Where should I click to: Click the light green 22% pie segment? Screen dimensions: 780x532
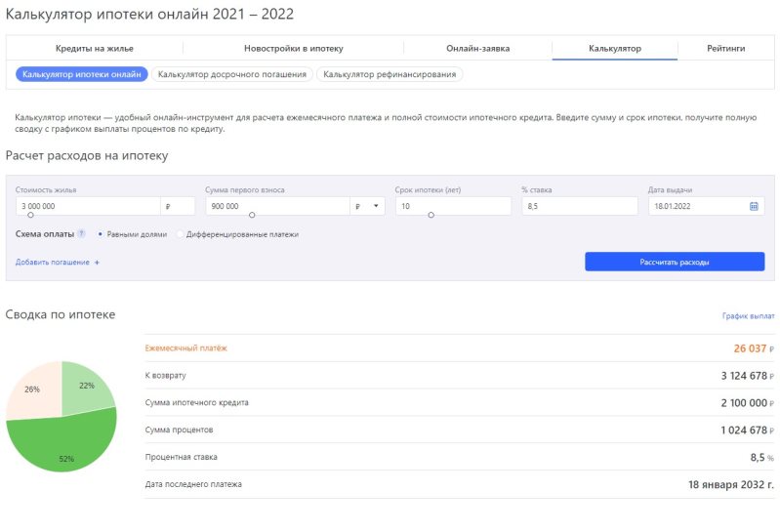click(x=86, y=387)
